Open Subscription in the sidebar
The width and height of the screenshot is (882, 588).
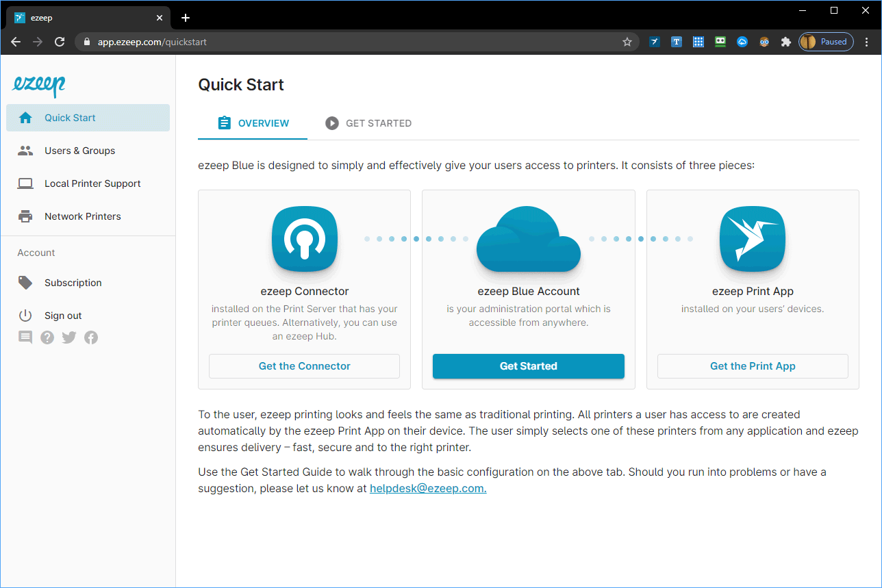pyautogui.click(x=88, y=283)
